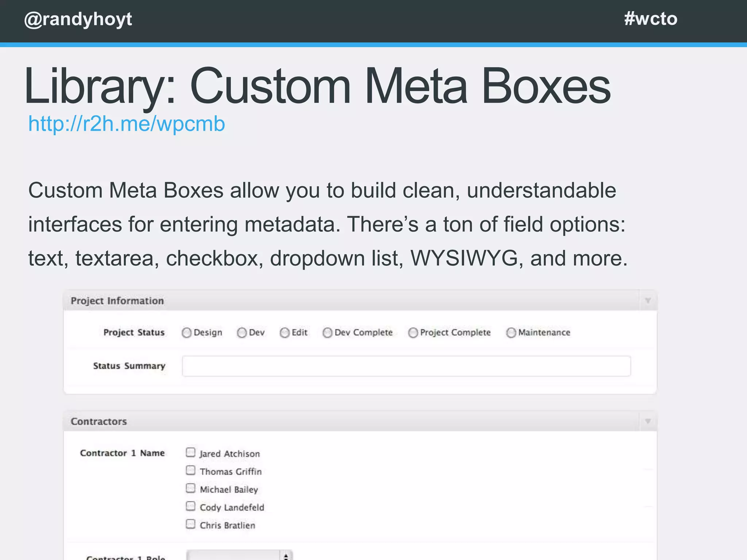Select the Design radio button
The width and height of the screenshot is (747, 560).
click(x=186, y=332)
